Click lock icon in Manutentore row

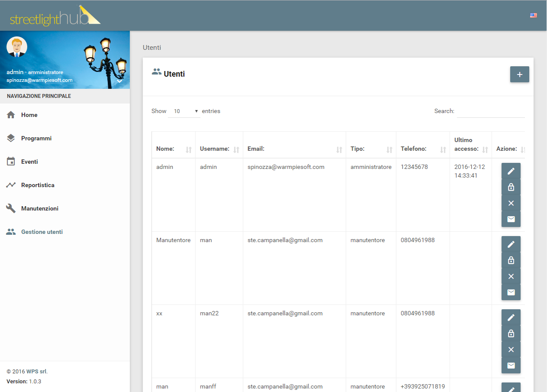511,260
